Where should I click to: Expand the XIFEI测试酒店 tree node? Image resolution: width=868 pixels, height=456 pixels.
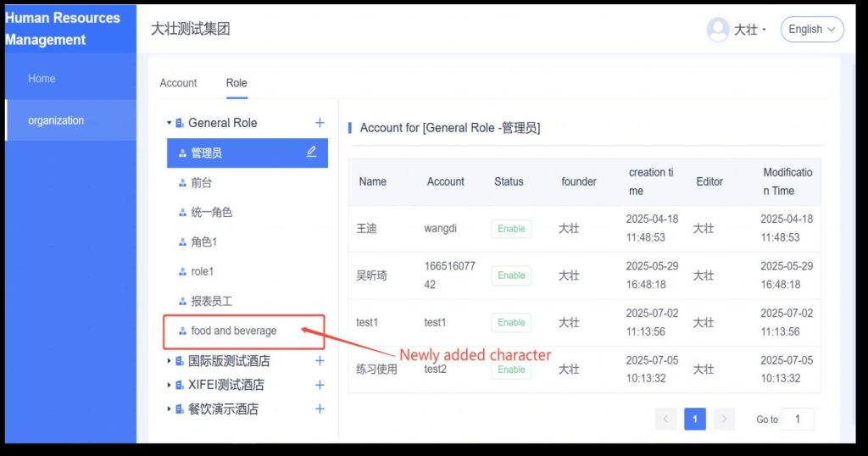(170, 385)
